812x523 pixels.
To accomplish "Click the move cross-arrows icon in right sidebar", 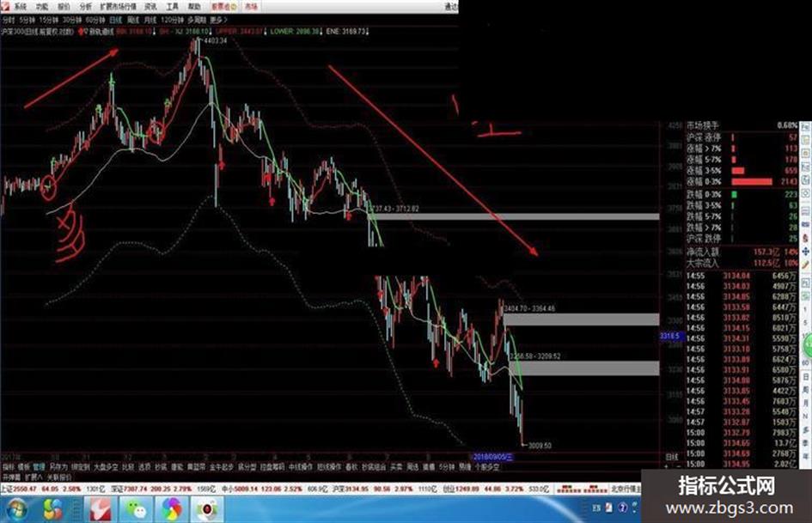I will (806, 251).
